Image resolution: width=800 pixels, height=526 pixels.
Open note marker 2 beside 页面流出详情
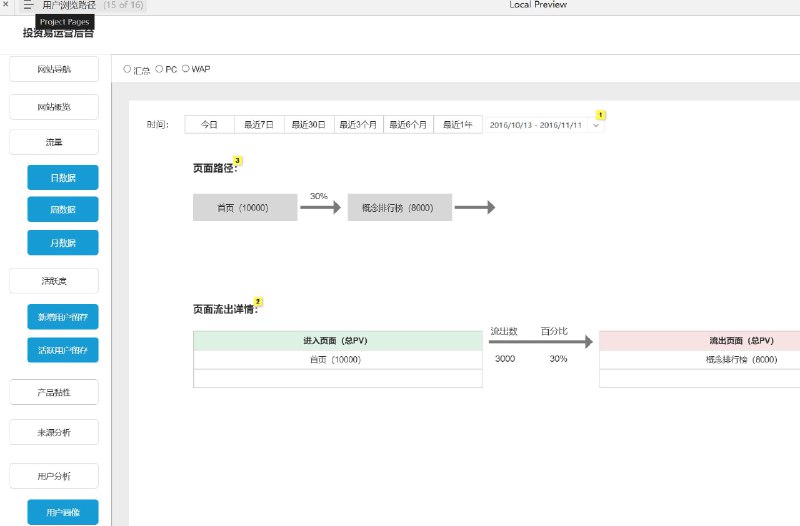coord(258,302)
